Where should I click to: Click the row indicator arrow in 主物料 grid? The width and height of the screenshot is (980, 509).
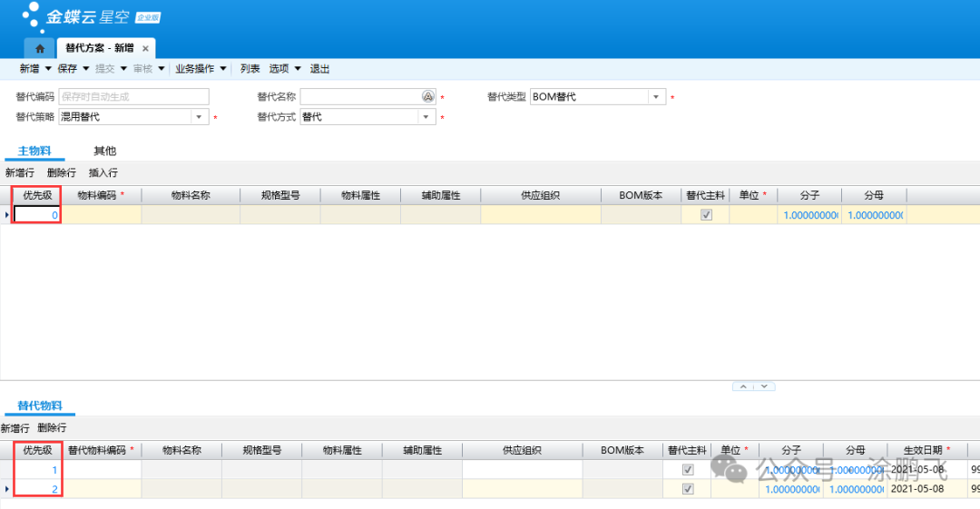click(x=7, y=215)
